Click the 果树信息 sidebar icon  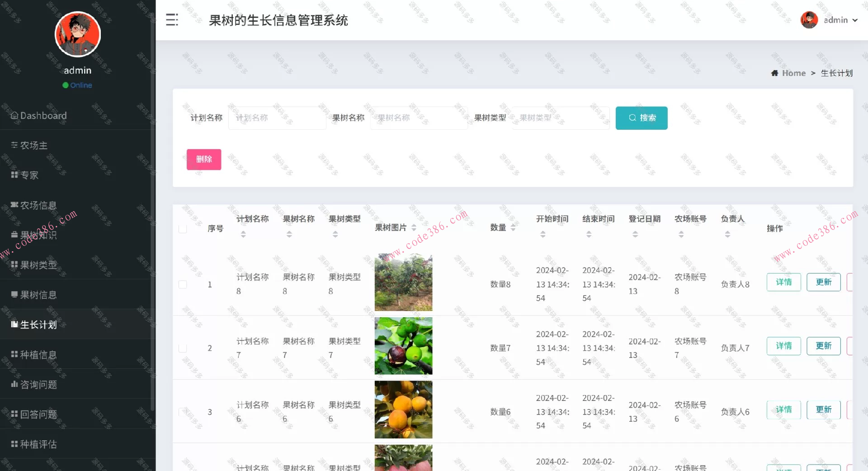click(14, 295)
